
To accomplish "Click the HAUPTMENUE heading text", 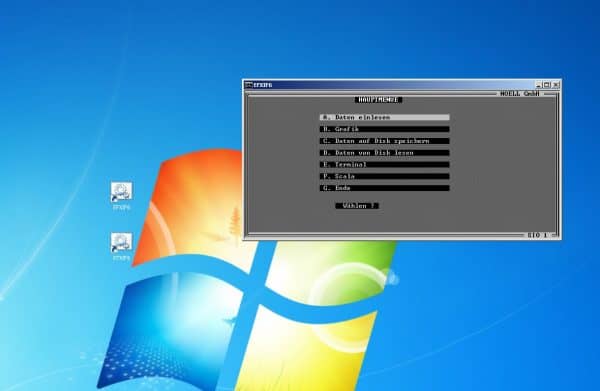I will point(378,100).
